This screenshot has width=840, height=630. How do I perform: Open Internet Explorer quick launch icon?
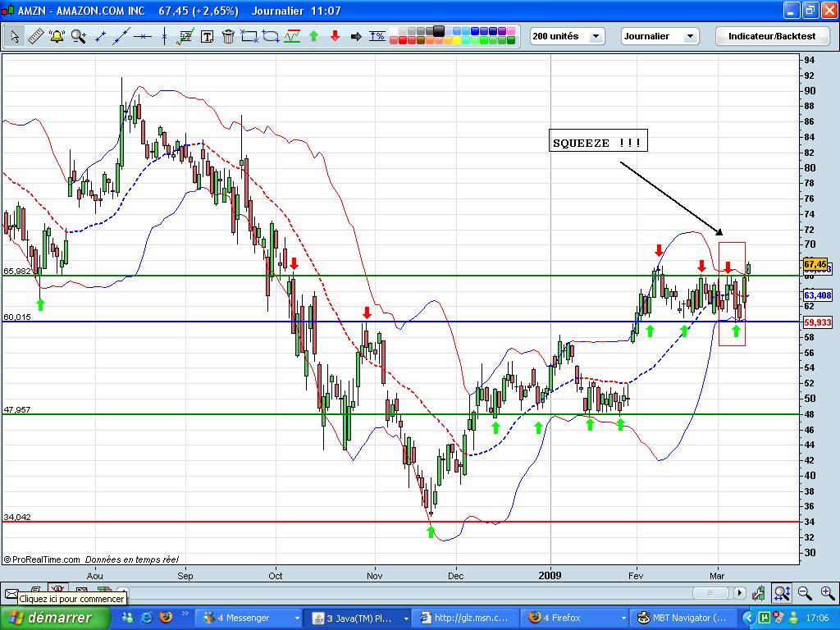click(x=146, y=618)
